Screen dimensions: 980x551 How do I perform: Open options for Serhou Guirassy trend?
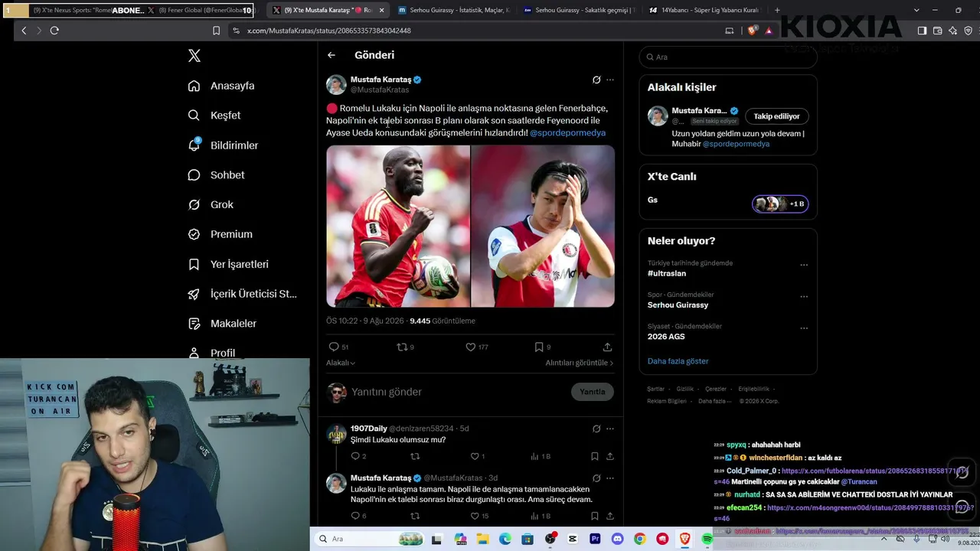tap(804, 296)
